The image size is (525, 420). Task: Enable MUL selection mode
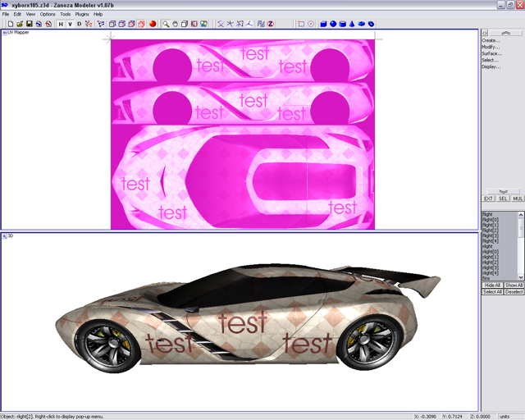[518, 199]
